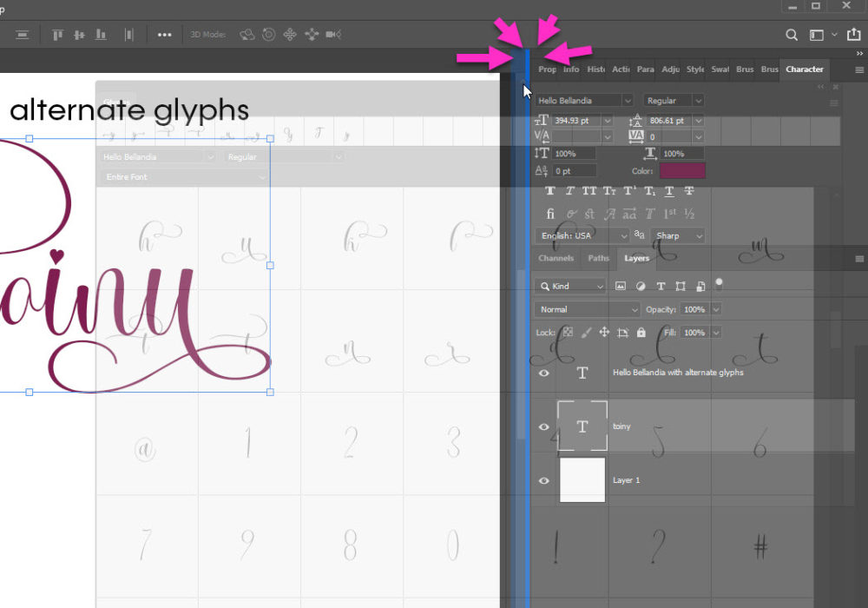Toggle Faux Bold text style
This screenshot has height=608, width=868.
(549, 191)
